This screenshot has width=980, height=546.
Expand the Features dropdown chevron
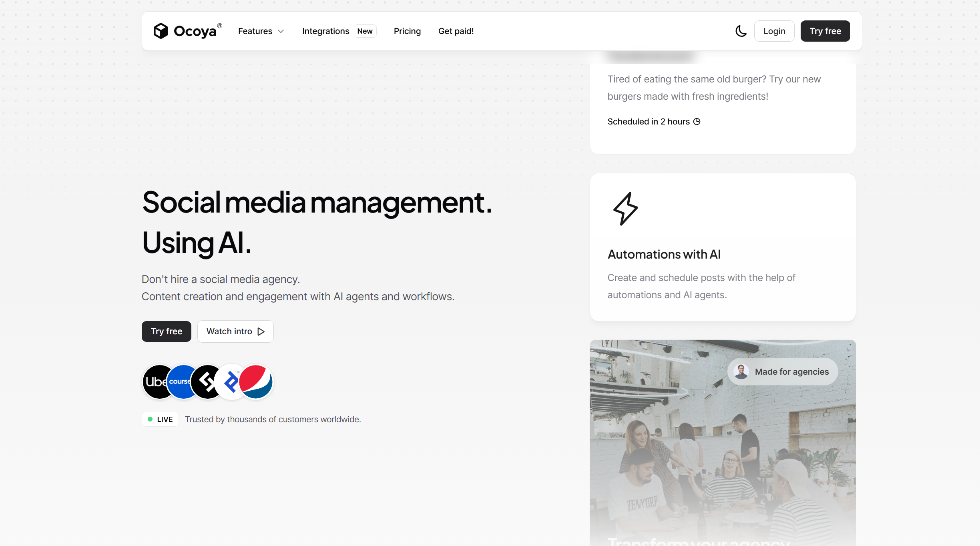[281, 31]
